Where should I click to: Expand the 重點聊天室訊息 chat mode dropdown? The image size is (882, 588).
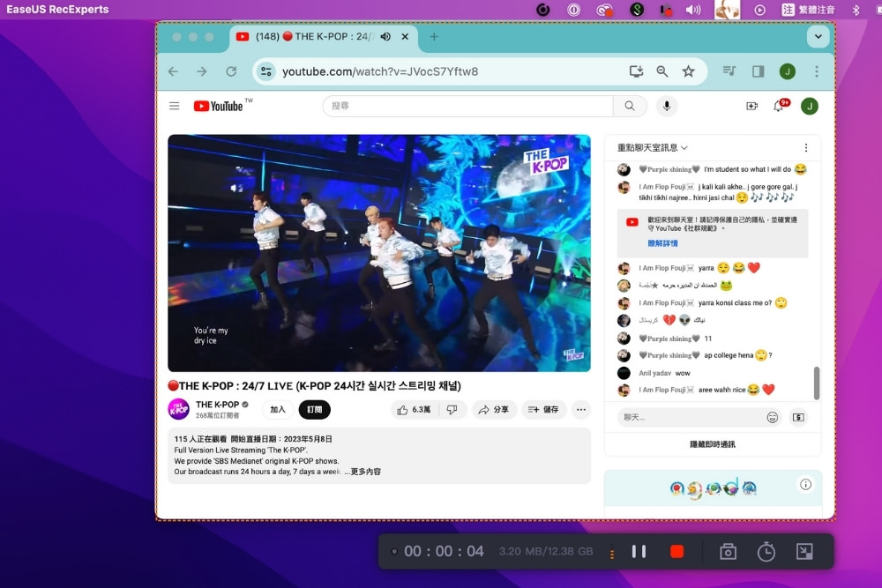(653, 147)
